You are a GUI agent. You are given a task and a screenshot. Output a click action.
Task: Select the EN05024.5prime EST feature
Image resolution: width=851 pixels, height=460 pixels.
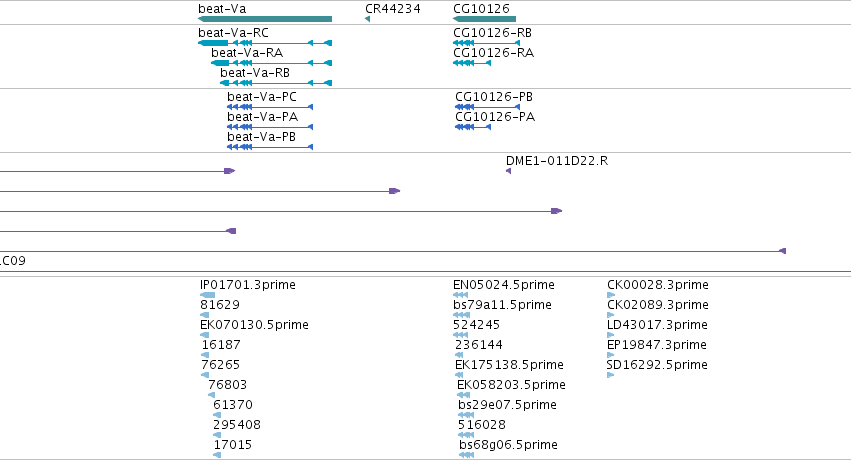pos(460,295)
